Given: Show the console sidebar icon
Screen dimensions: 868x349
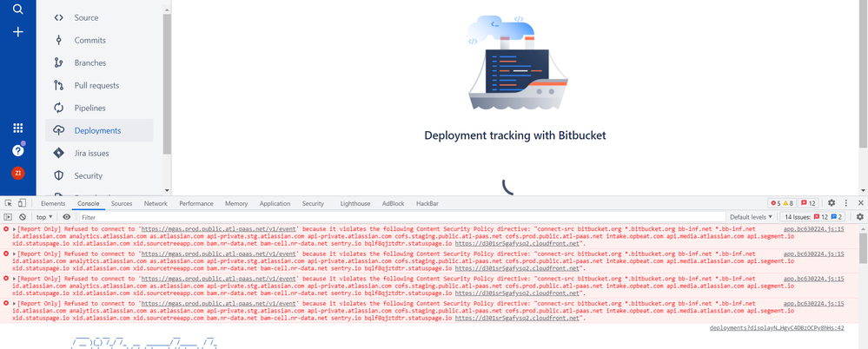Looking at the screenshot, I should [9, 217].
